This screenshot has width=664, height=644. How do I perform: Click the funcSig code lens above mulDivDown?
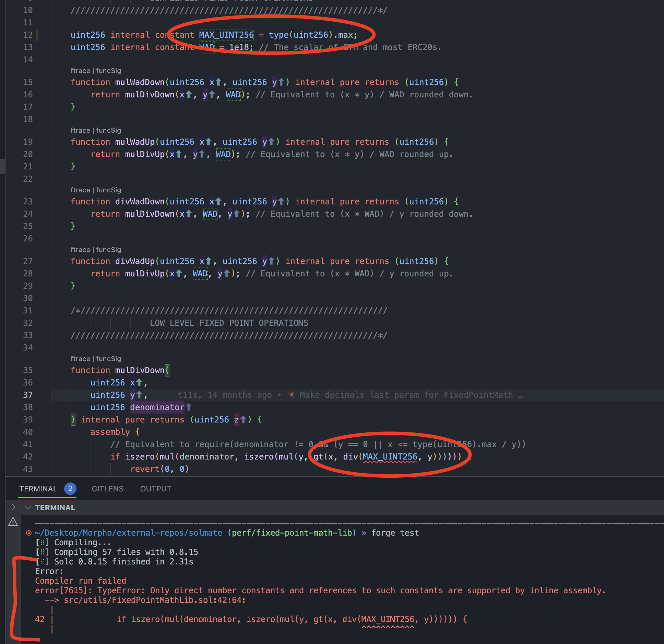(108, 359)
